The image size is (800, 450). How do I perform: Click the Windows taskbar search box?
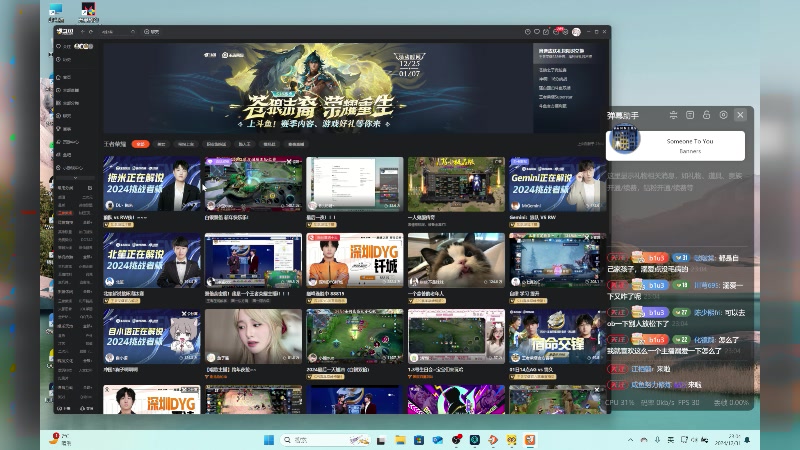point(326,440)
